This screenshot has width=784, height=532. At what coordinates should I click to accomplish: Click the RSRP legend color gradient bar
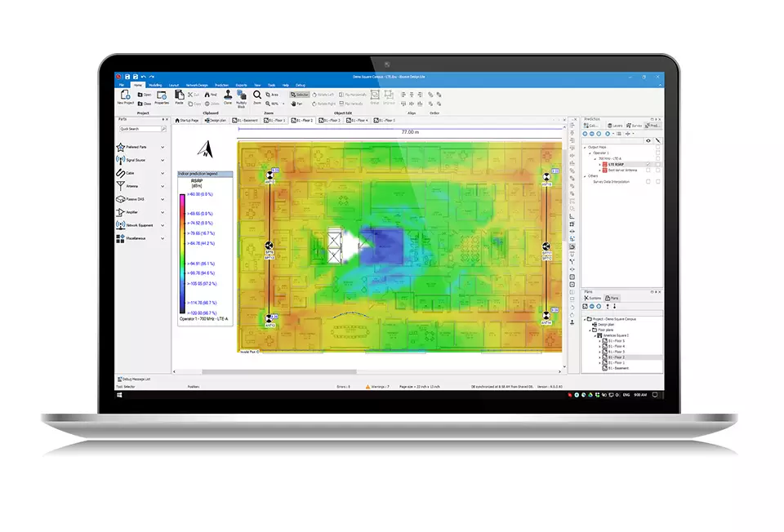(x=182, y=254)
